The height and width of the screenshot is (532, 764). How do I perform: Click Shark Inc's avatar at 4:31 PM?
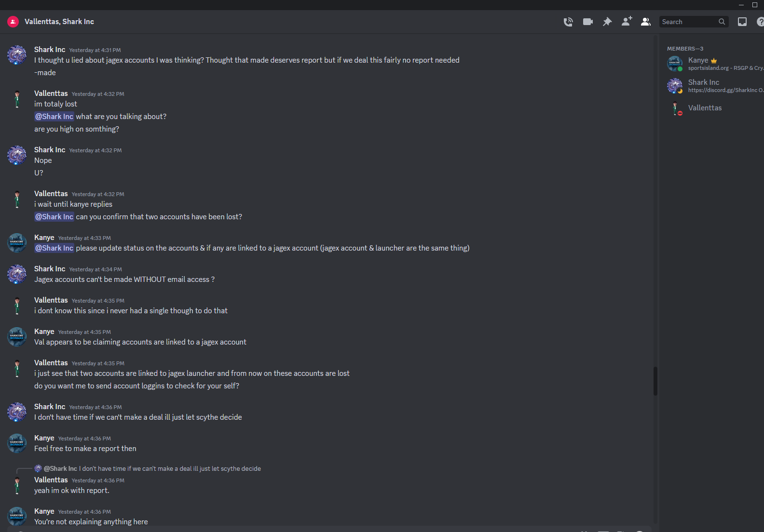(17, 55)
